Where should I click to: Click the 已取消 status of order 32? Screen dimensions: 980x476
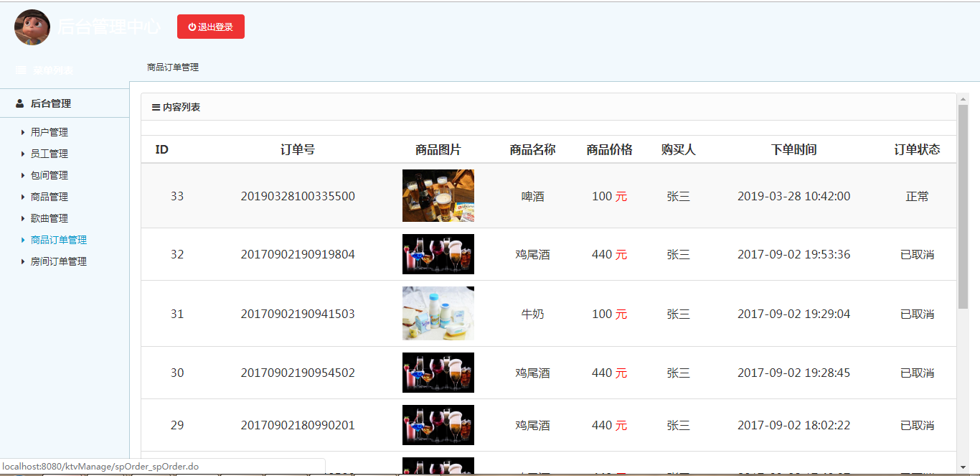point(917,254)
